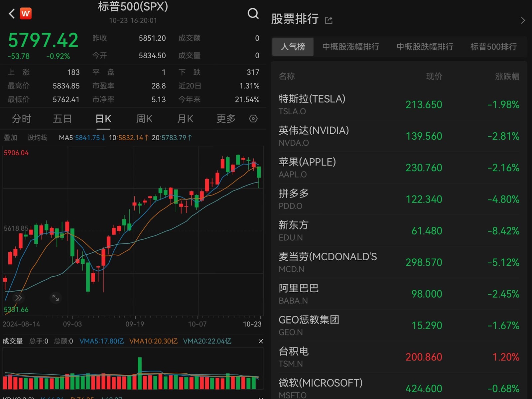
Task: Open 麦当劳(MCDONALD'S stock row
Action: [399, 262]
